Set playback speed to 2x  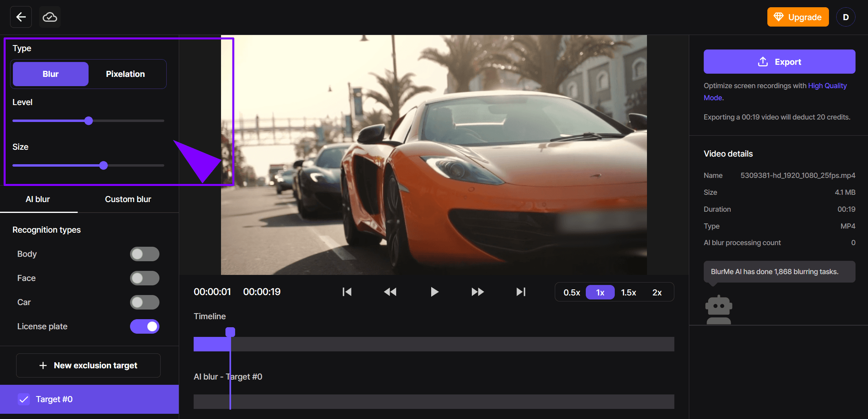(x=657, y=292)
